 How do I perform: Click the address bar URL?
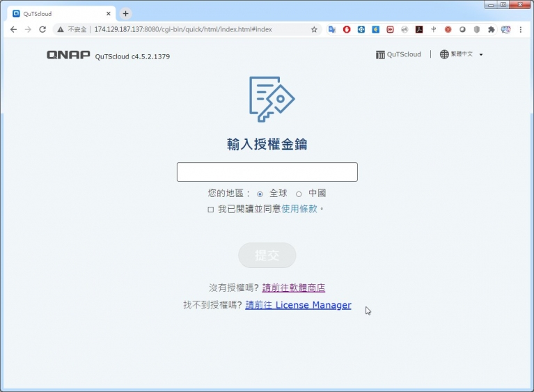183,30
